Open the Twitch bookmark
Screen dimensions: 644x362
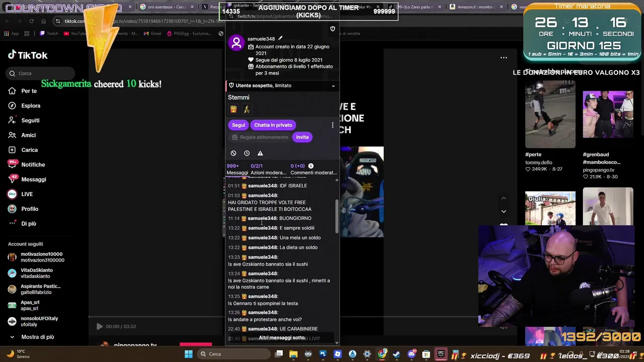tap(49, 34)
